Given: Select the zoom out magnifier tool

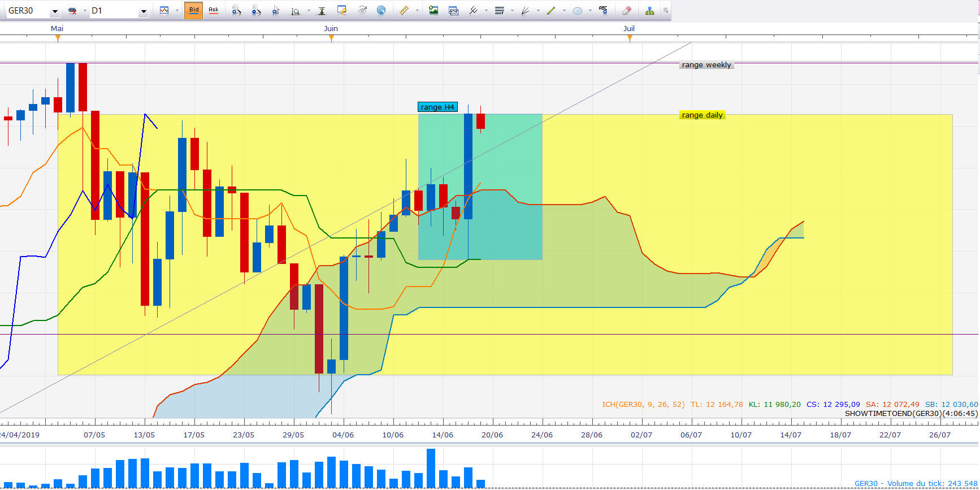Looking at the screenshot, I should (x=256, y=10).
